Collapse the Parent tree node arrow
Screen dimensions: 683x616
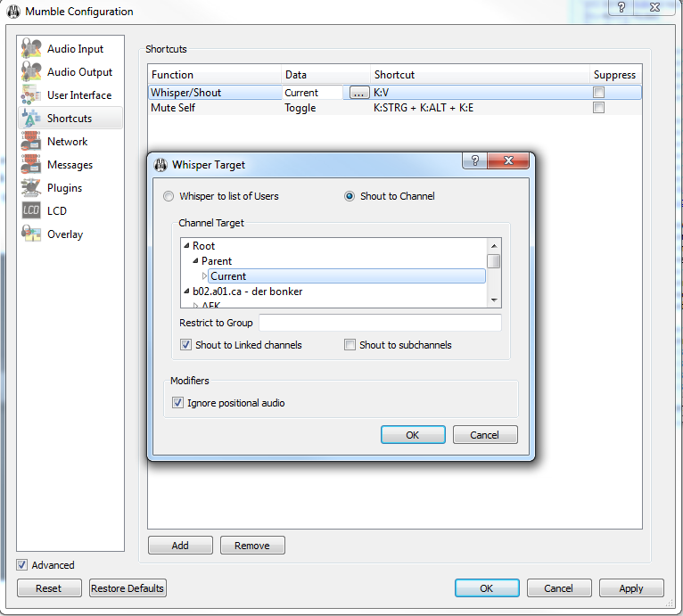[195, 260]
